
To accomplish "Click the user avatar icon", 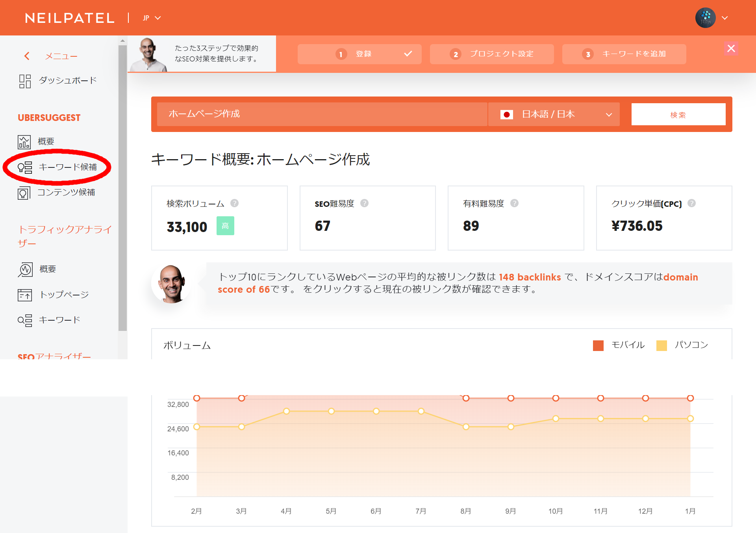I will [705, 18].
